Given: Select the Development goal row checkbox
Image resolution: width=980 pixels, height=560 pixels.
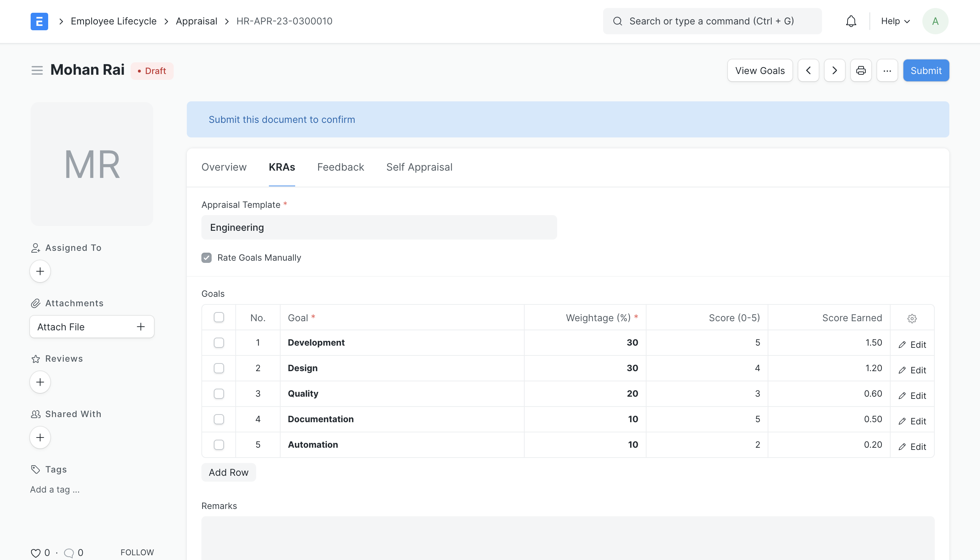Looking at the screenshot, I should tap(219, 342).
